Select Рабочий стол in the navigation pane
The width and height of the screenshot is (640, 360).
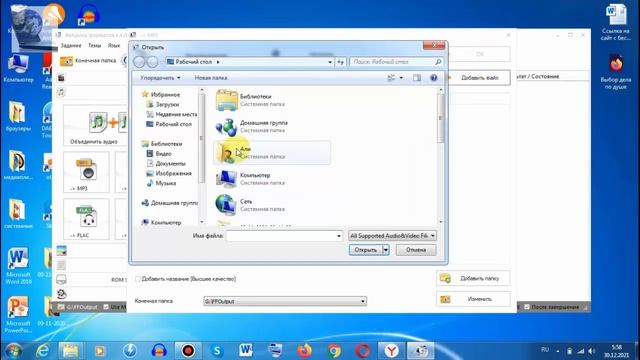click(169, 124)
